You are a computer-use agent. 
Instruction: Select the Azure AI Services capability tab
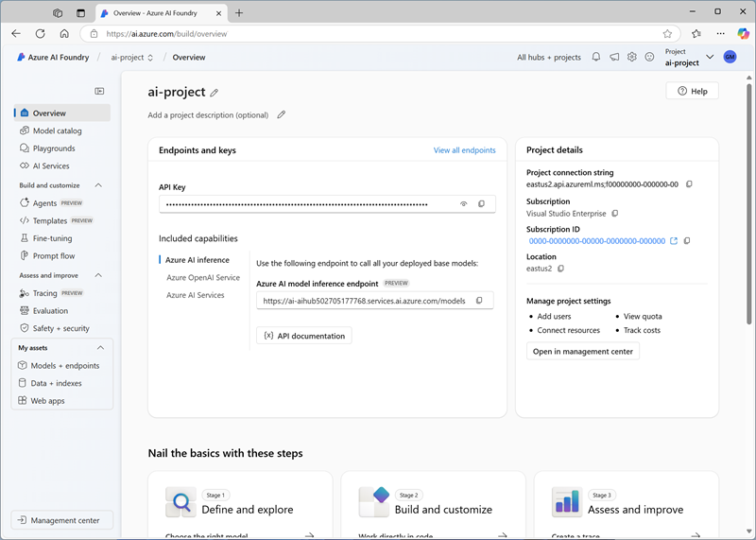(x=196, y=295)
